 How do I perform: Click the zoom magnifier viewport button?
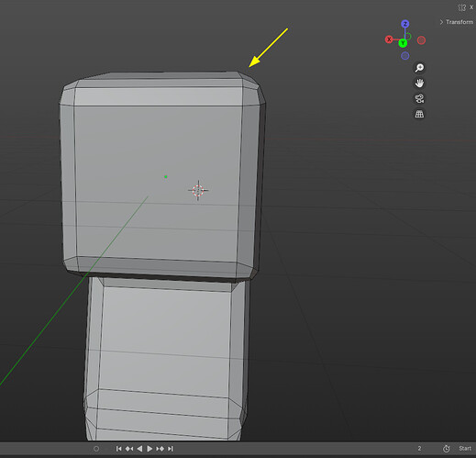pos(419,68)
